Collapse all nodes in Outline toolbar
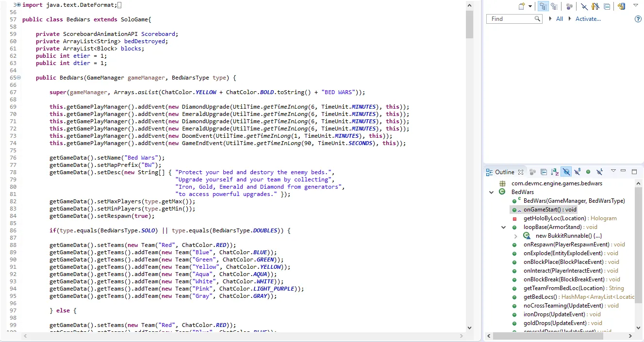644x342 pixels. pos(544,172)
